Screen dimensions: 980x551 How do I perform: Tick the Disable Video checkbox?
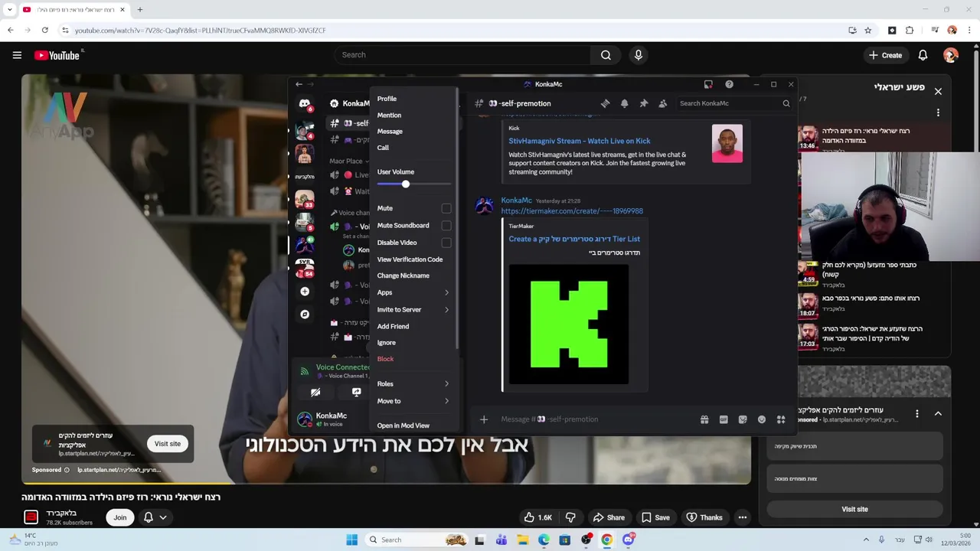coord(446,243)
